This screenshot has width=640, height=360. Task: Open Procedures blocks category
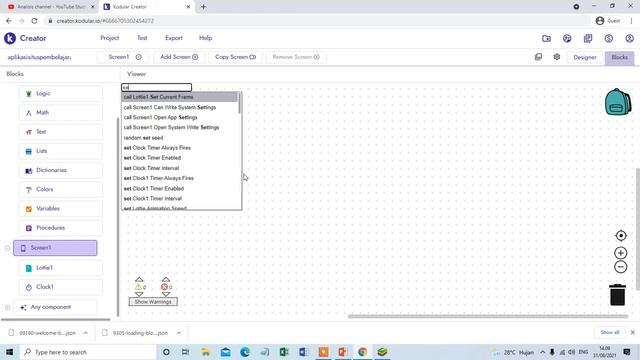(x=60, y=228)
